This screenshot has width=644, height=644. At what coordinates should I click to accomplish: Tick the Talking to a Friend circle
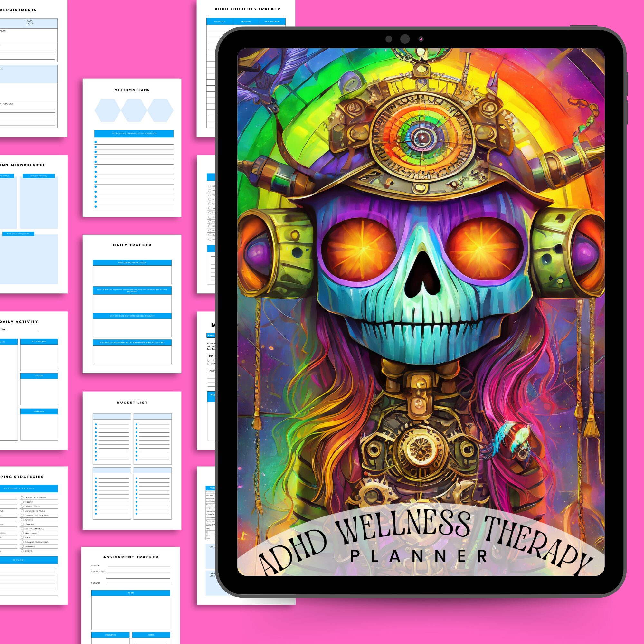(x=22, y=497)
